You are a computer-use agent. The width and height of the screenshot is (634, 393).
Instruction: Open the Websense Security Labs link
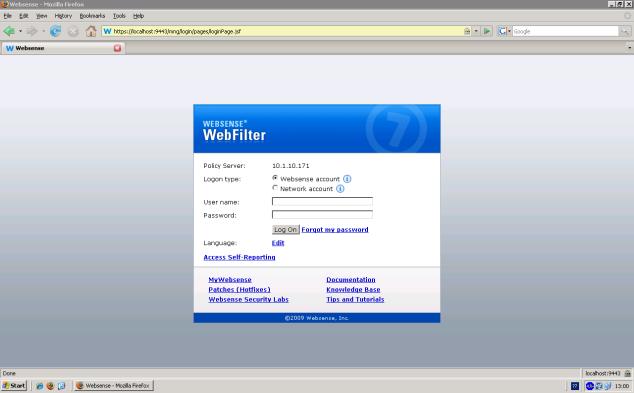click(x=248, y=300)
